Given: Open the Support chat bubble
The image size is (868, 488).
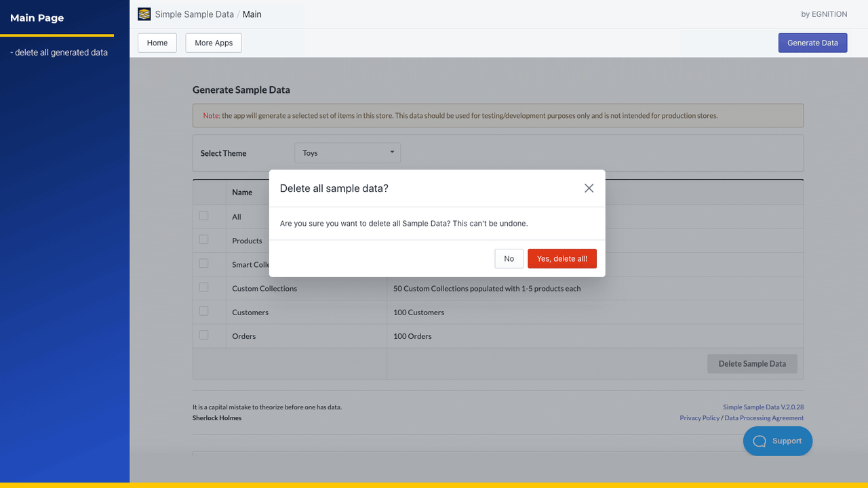Looking at the screenshot, I should (x=777, y=441).
